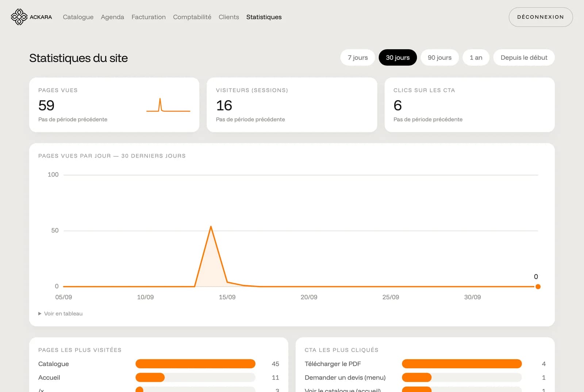This screenshot has width=584, height=392.
Task: Click the Ackara knot logo icon
Action: click(x=19, y=17)
